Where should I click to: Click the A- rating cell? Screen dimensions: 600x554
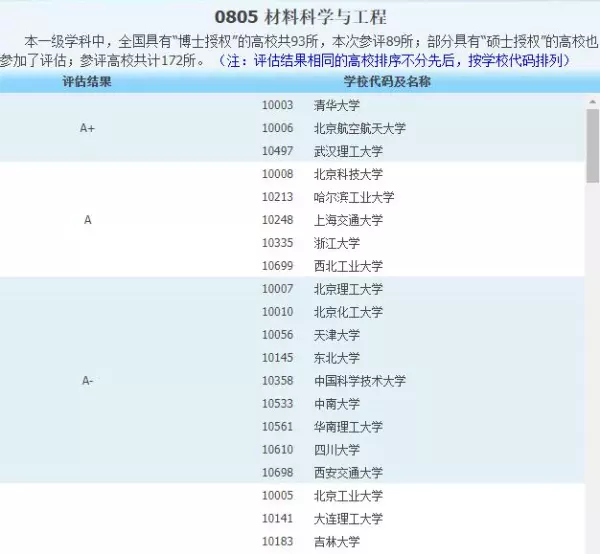click(x=87, y=381)
